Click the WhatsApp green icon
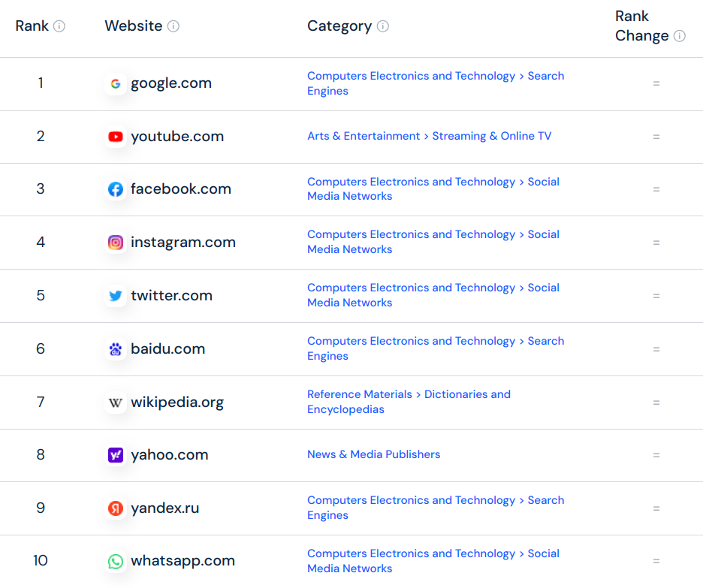Image resolution: width=703 pixels, height=588 pixels. tap(116, 561)
